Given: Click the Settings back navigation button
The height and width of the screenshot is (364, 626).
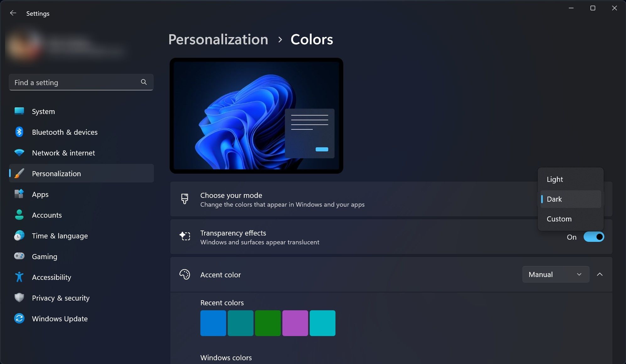Looking at the screenshot, I should 12,13.
